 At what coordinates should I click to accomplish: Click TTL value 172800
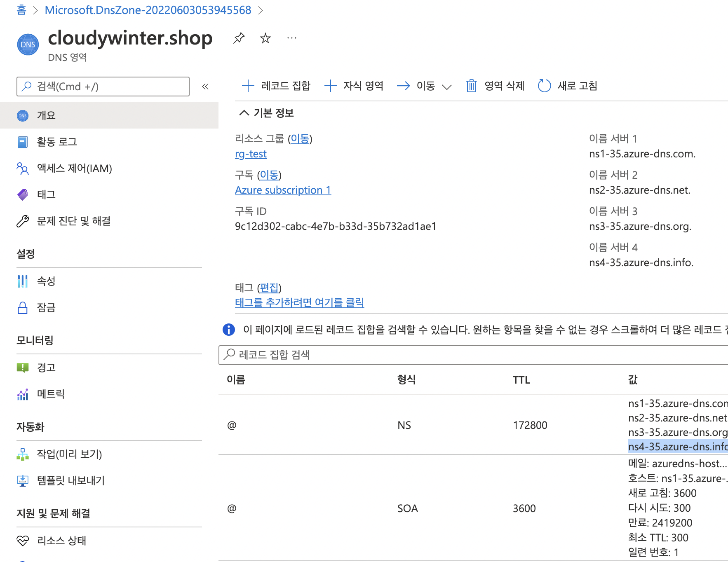coord(530,425)
